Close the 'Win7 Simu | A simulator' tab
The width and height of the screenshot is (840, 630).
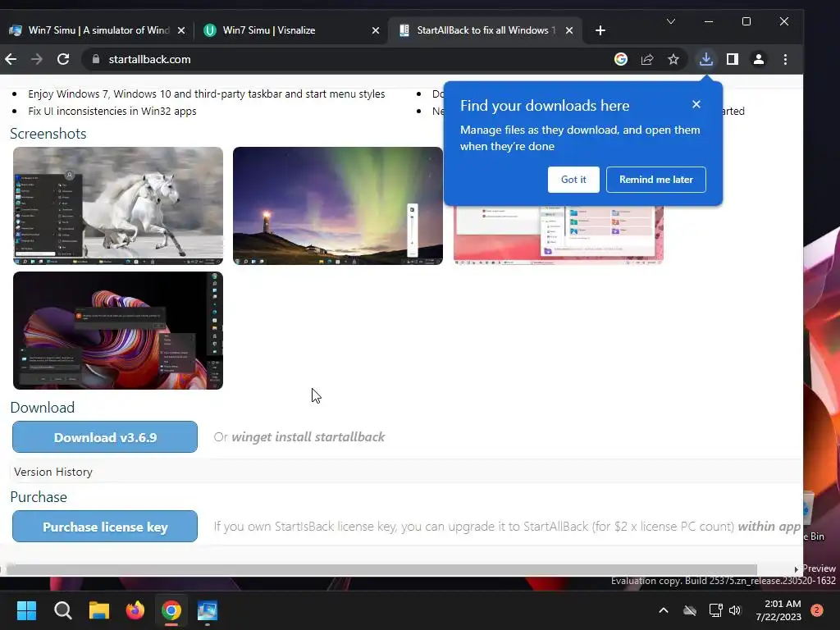click(x=181, y=30)
